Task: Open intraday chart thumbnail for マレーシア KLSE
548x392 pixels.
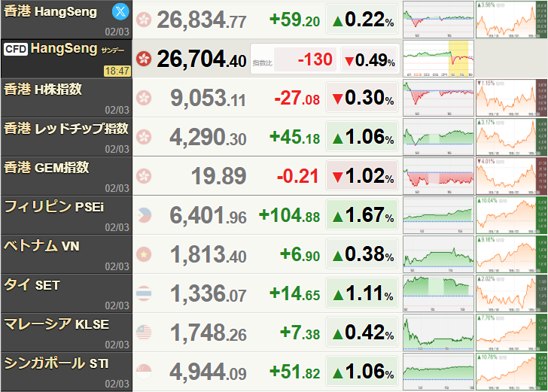Action: (438, 333)
